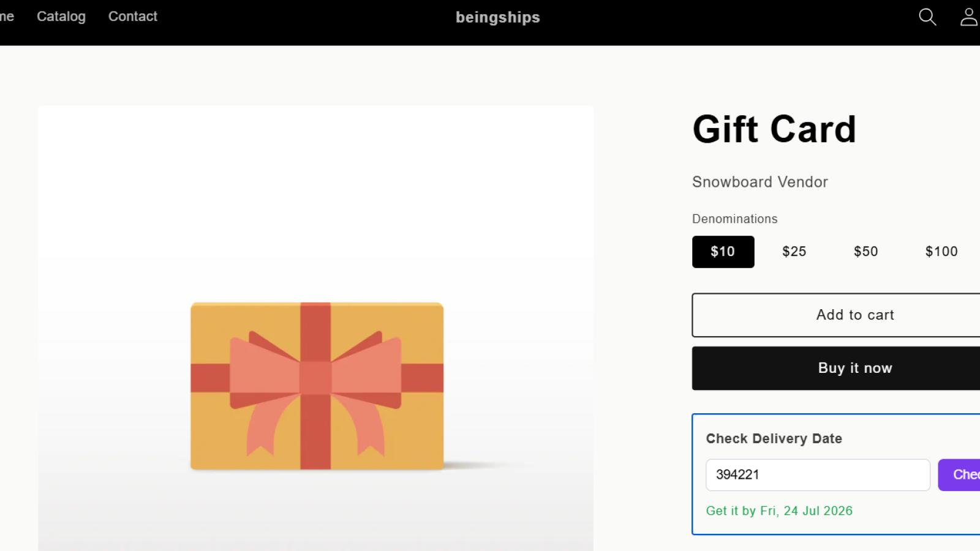Click the green delivery date message

[x=779, y=511]
